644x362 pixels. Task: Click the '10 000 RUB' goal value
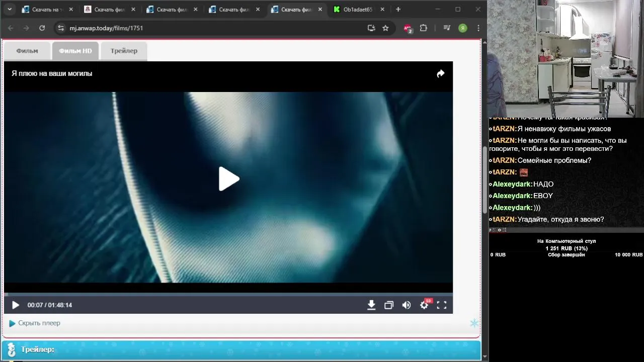click(x=628, y=255)
